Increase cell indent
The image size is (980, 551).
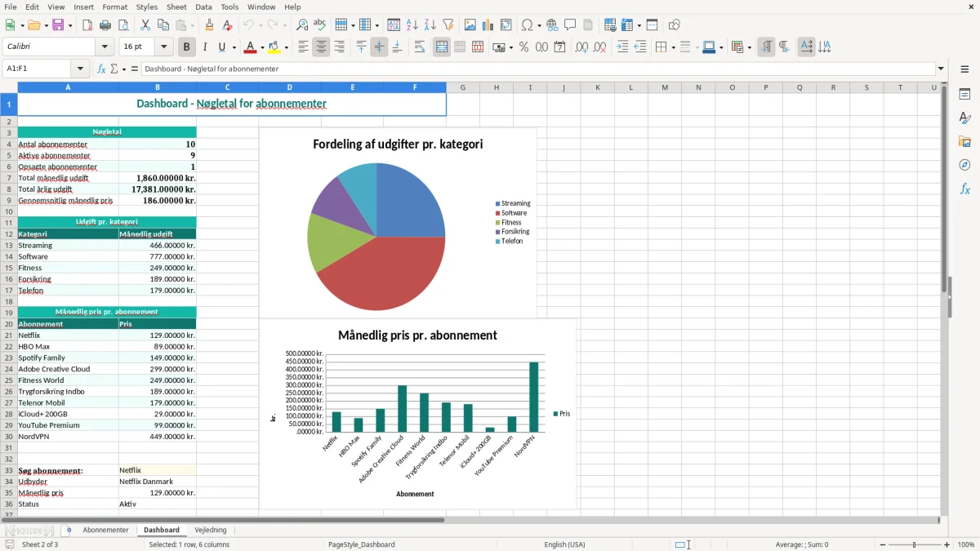point(622,47)
